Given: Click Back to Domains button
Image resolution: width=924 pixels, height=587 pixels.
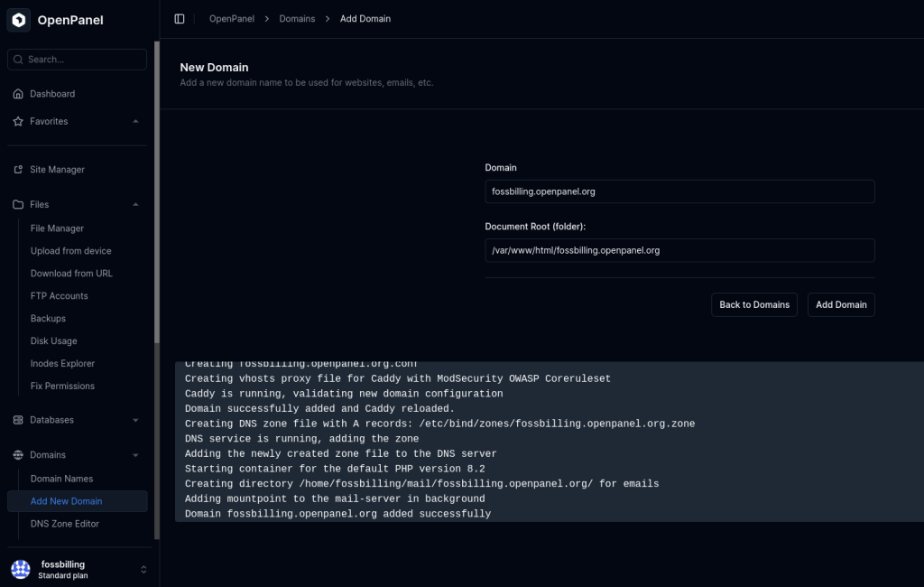Looking at the screenshot, I should [x=754, y=304].
